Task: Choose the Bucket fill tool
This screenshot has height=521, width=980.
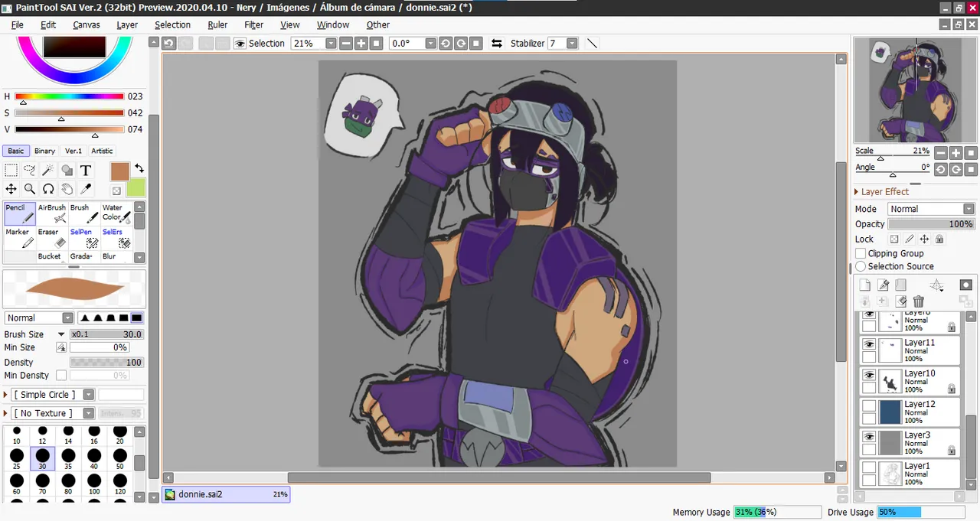Action: click(52, 256)
